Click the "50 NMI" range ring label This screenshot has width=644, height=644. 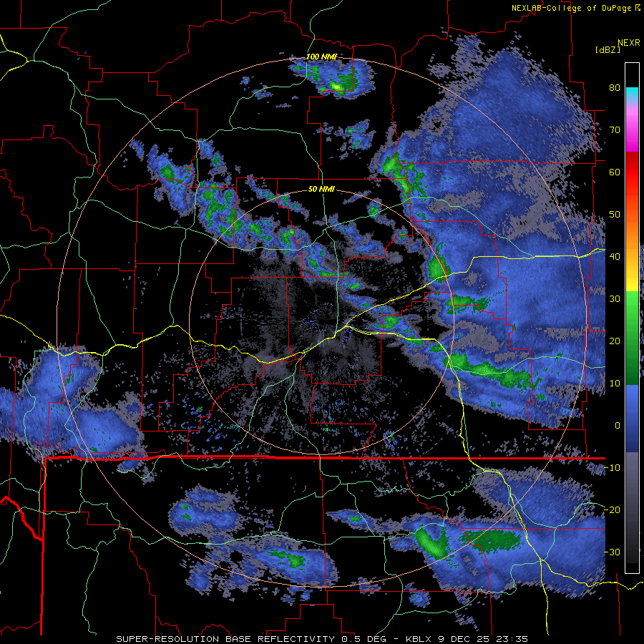click(x=321, y=190)
